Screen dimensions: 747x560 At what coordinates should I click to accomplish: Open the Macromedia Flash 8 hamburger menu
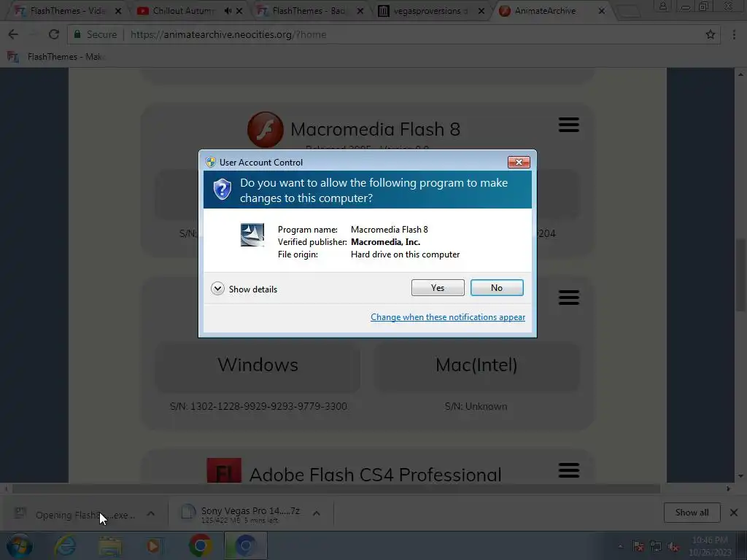(568, 125)
